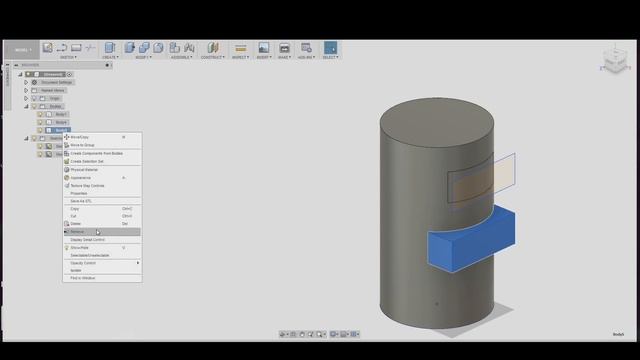Screen dimensions: 640x360
Task: Toggle the lightbulb visibility of the Bodies folder
Action: [34, 107]
